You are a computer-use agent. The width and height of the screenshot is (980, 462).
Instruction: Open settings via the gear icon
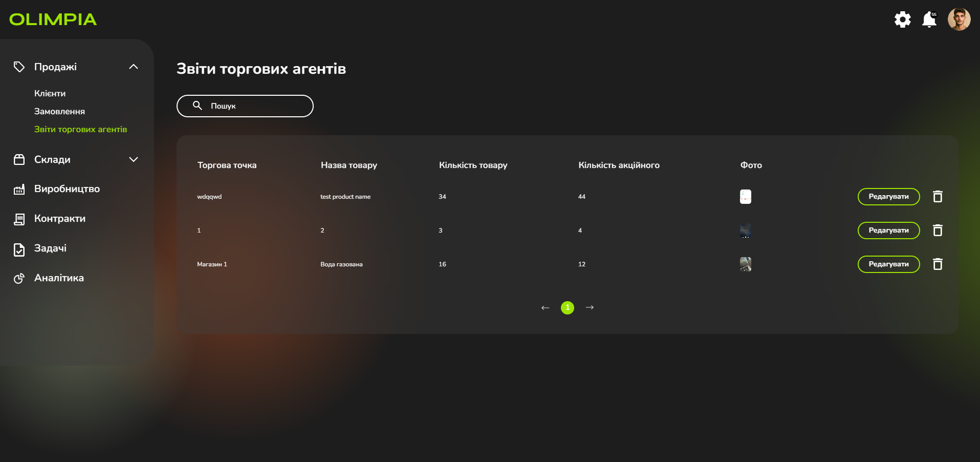point(903,19)
